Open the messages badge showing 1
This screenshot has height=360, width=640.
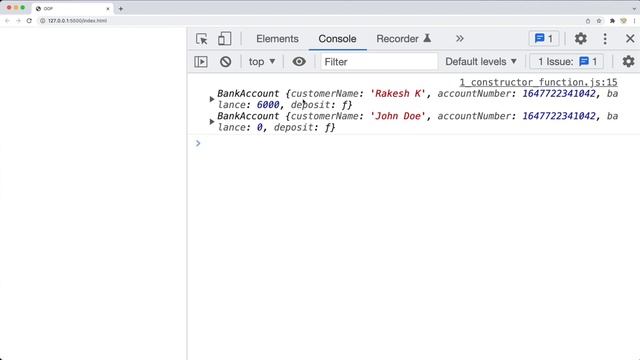coord(544,39)
